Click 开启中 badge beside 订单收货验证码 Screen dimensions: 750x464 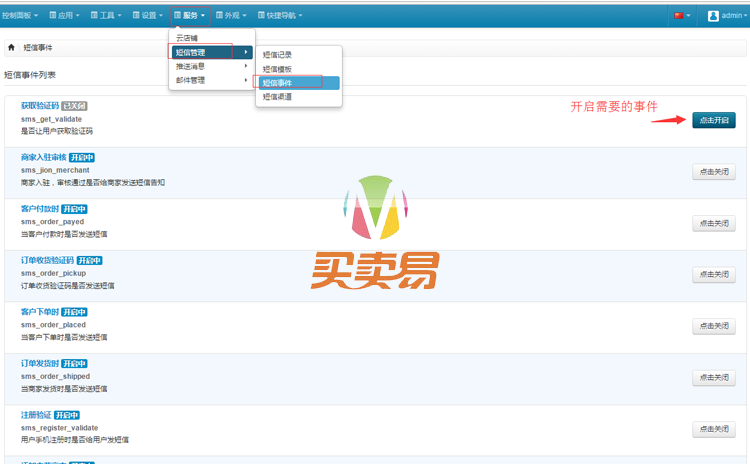click(89, 261)
